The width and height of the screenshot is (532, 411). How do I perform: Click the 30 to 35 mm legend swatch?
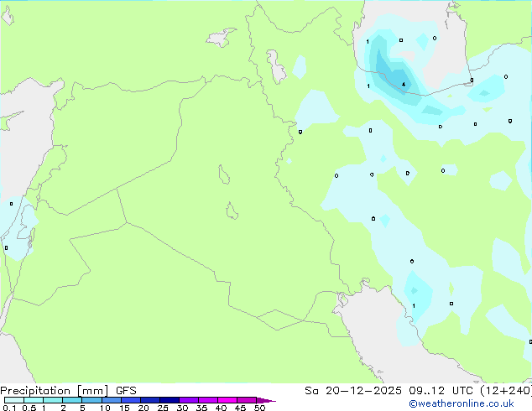[x=188, y=400]
